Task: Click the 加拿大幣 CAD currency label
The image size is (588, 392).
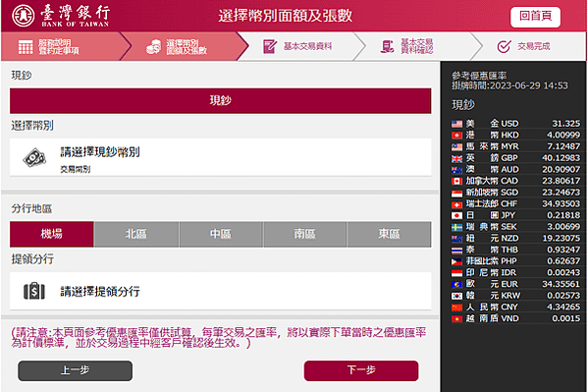Action: coord(492,181)
